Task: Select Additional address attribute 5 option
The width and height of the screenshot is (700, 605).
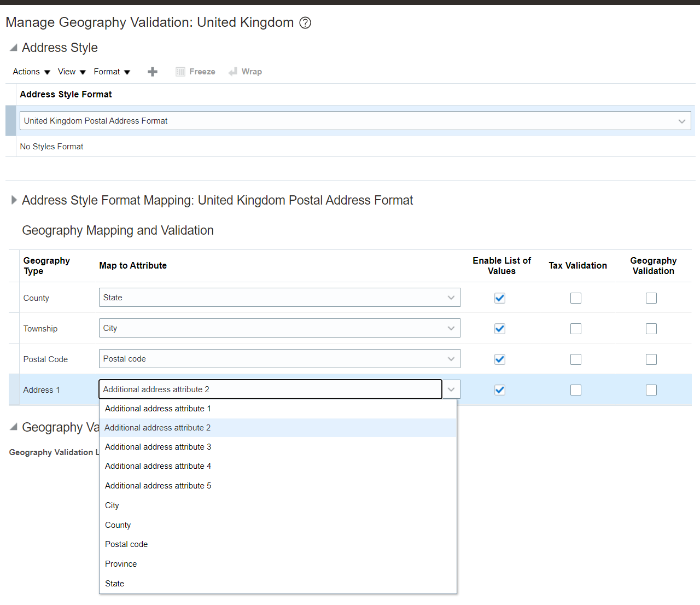Action: point(278,486)
